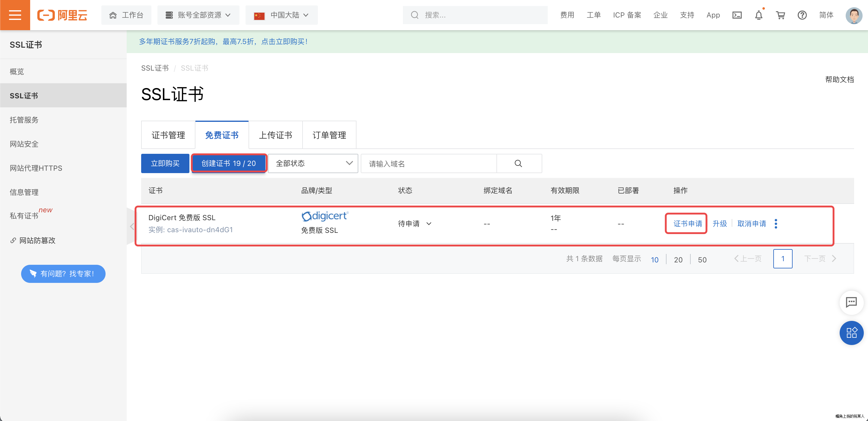868x421 pixels.
Task: Open 网站代理HTTPS in the sidebar
Action: pos(63,168)
